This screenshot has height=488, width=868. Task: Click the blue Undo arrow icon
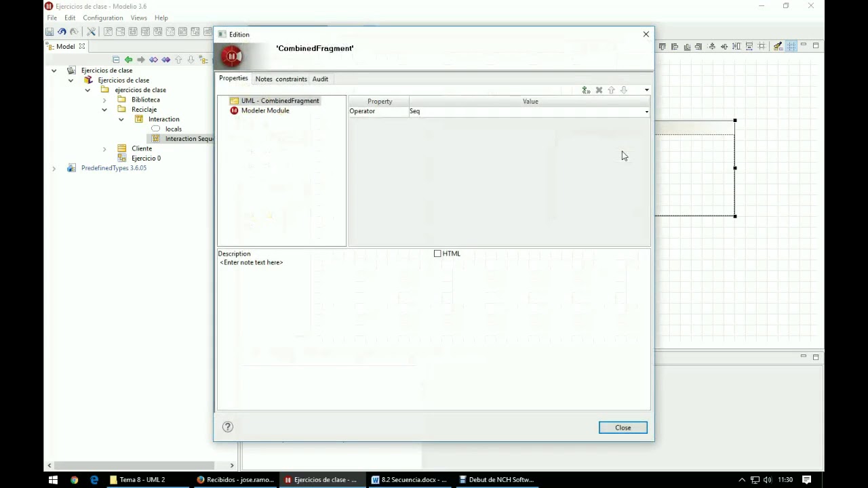coord(62,32)
